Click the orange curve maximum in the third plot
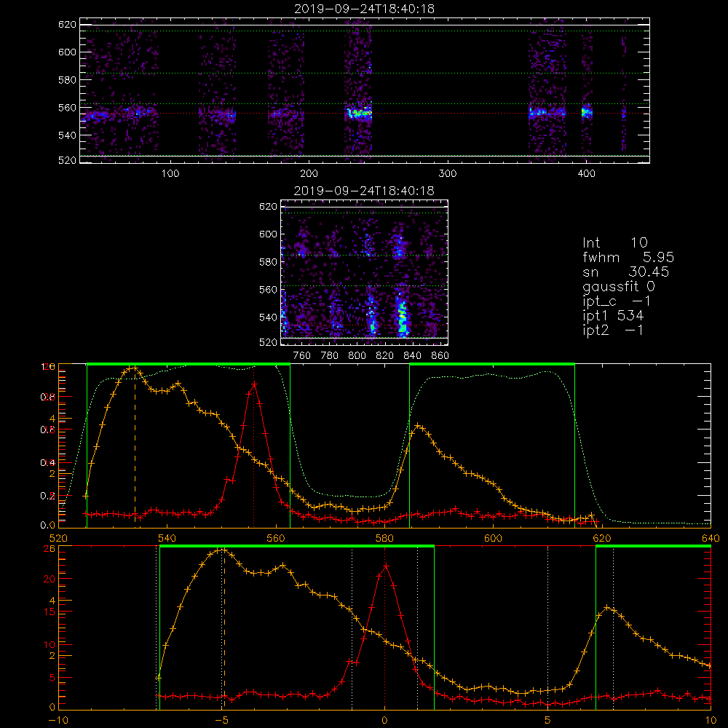 click(135, 368)
